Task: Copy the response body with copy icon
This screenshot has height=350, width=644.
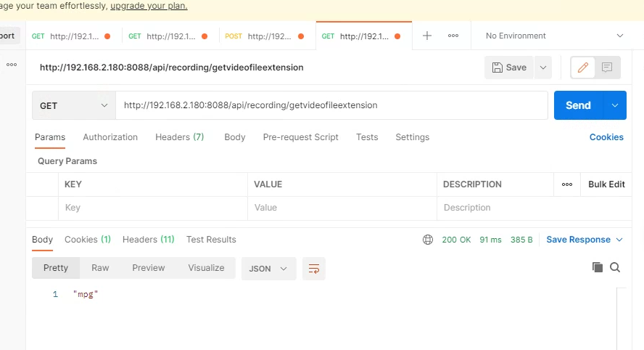Action: tap(598, 267)
